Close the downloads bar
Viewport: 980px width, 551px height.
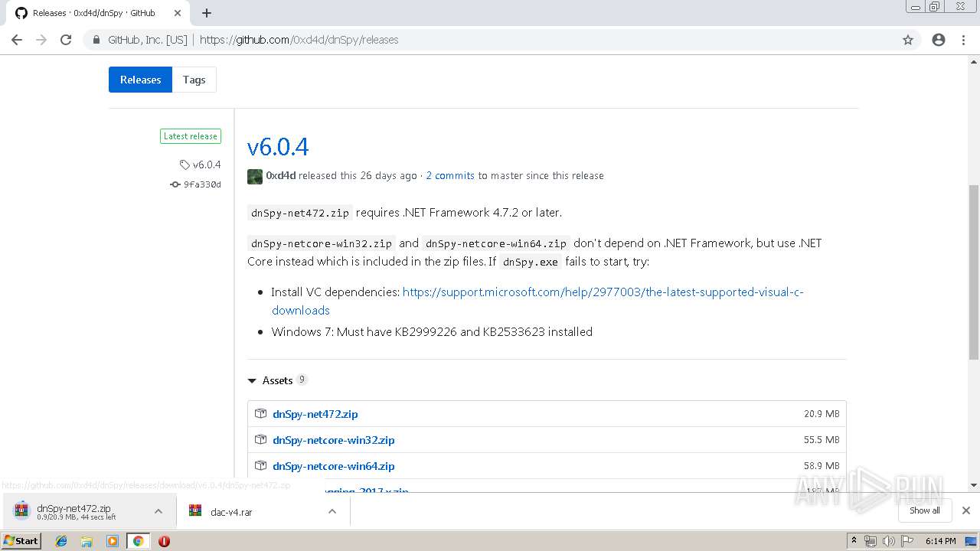click(x=966, y=510)
